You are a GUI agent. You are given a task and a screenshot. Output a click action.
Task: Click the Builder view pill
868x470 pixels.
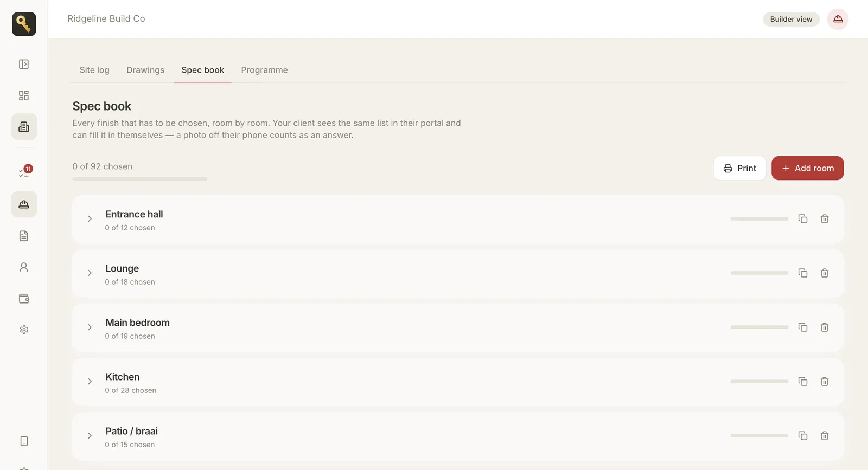pyautogui.click(x=791, y=19)
